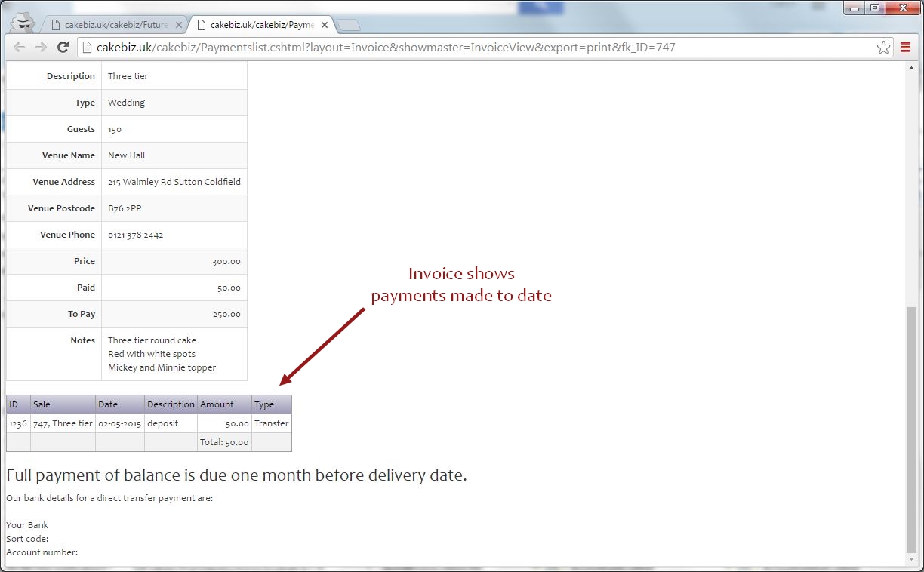924x572 pixels.
Task: Select payment row ID 1236
Action: (17, 423)
